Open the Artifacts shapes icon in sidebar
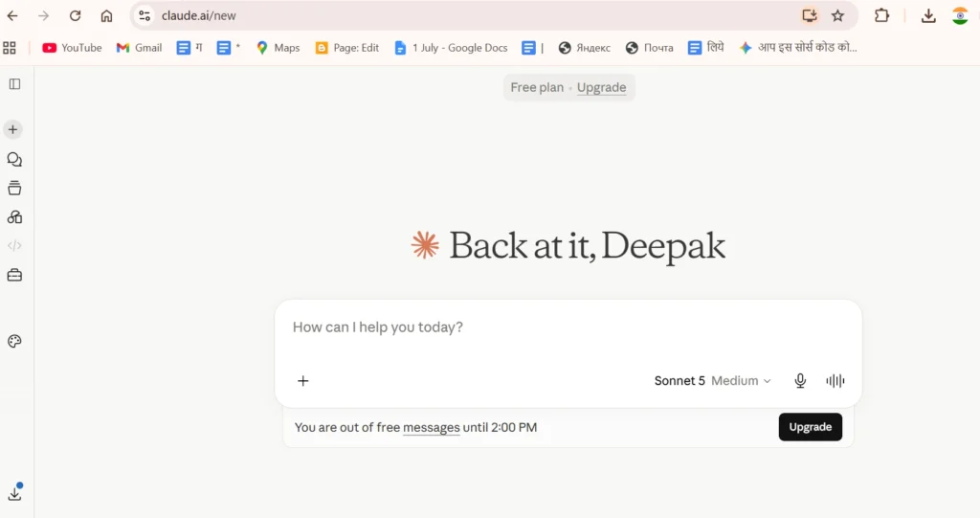Viewport: 980px width, 518px height. [14, 217]
